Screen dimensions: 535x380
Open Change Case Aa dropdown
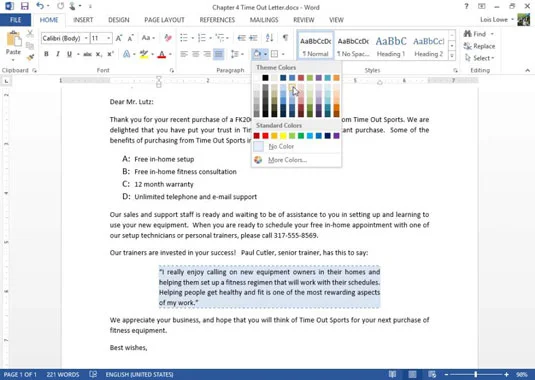point(148,38)
